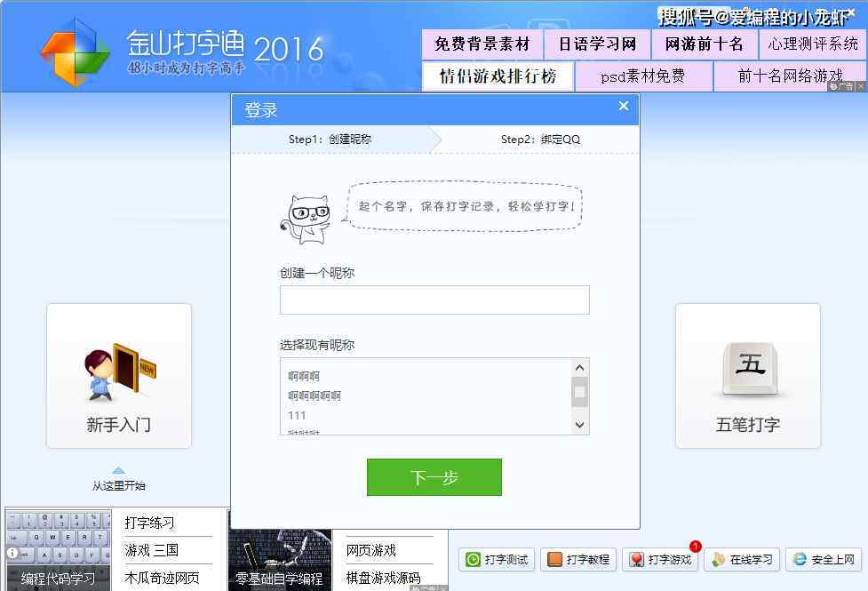Open the 五笔打字 module
868x591 pixels.
(748, 376)
